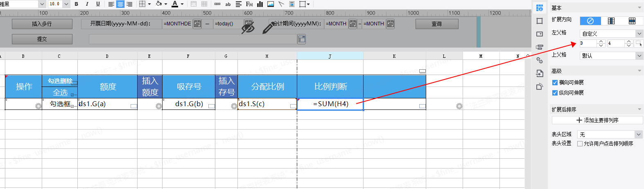Open font family dropdown
644x189 pixels.
tap(42, 4)
